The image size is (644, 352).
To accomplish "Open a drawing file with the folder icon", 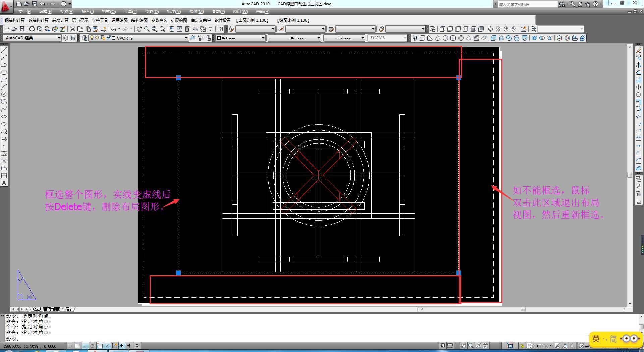I will (14, 29).
